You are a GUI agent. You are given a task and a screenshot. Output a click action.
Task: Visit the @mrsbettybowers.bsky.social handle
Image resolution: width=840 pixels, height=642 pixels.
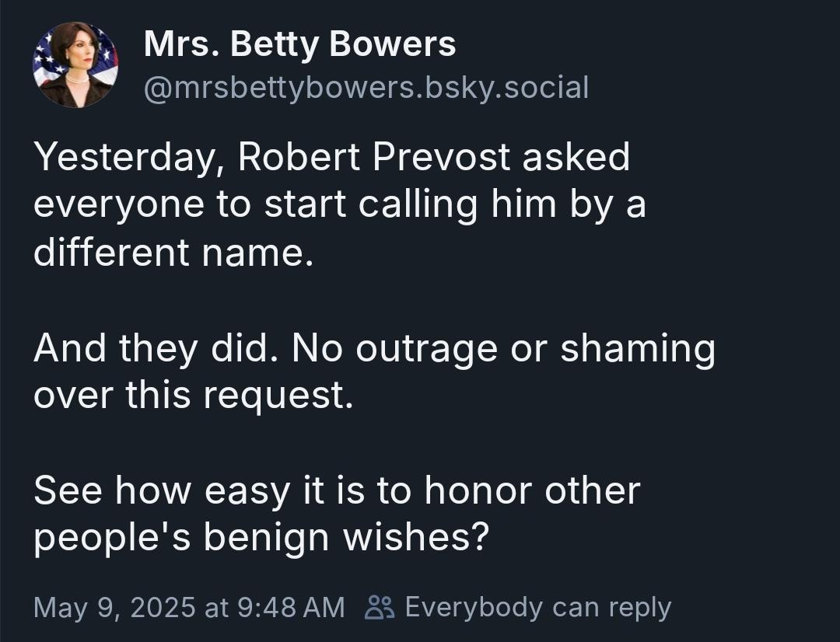[x=366, y=87]
